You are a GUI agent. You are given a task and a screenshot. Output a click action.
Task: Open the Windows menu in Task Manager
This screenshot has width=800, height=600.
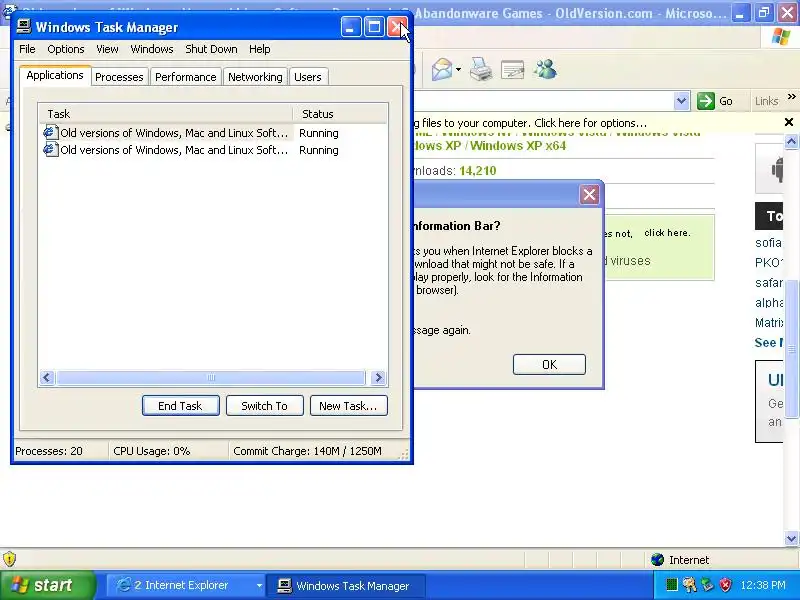coord(152,49)
